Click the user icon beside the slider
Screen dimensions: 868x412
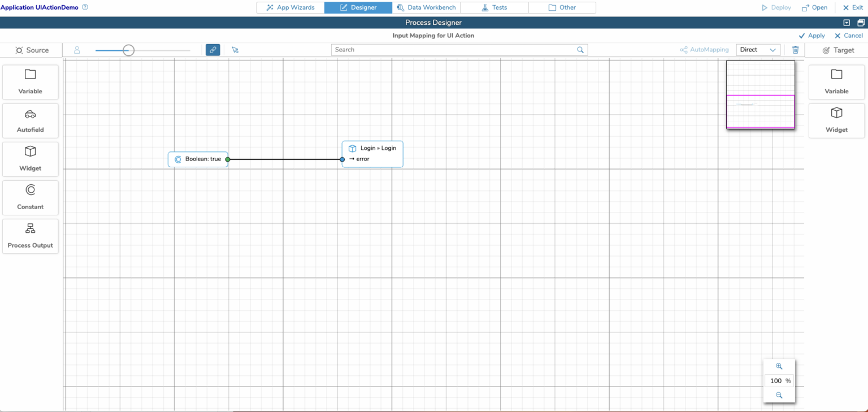(x=77, y=50)
